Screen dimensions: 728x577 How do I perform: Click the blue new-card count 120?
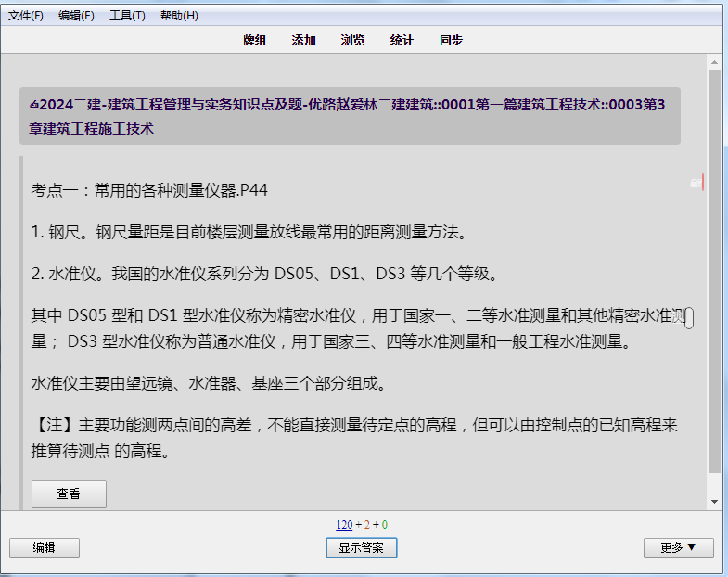344,525
